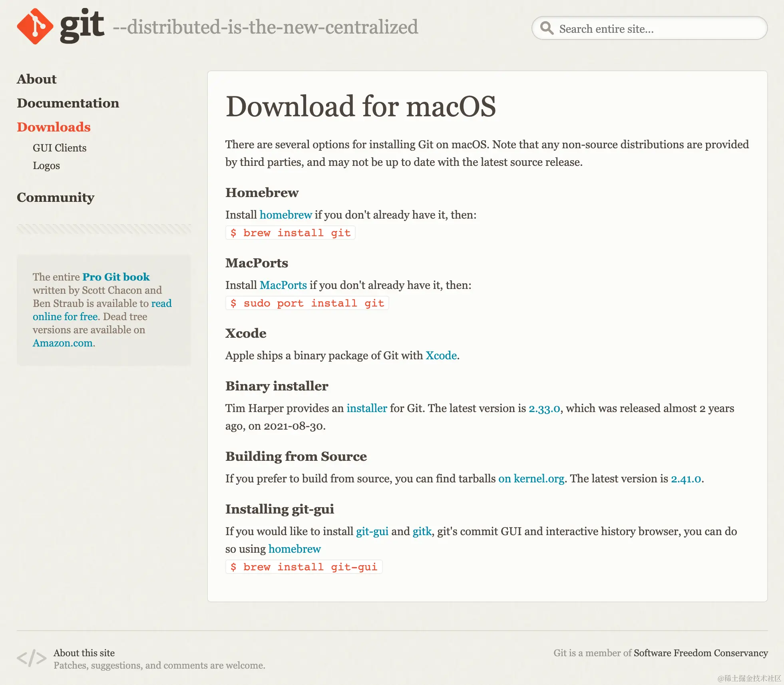This screenshot has height=685, width=784.
Task: Navigate to the Community section
Action: pyautogui.click(x=56, y=197)
